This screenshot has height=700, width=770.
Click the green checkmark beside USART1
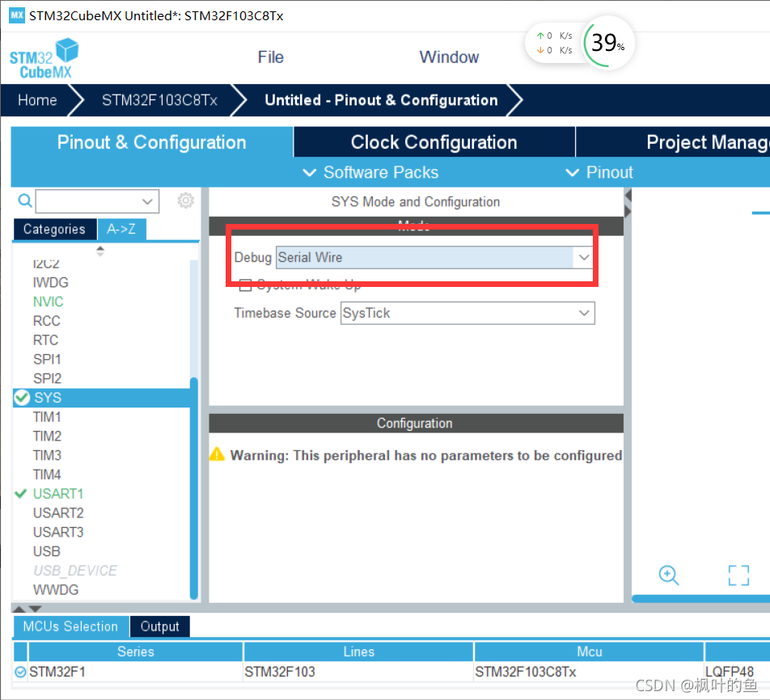click(21, 493)
